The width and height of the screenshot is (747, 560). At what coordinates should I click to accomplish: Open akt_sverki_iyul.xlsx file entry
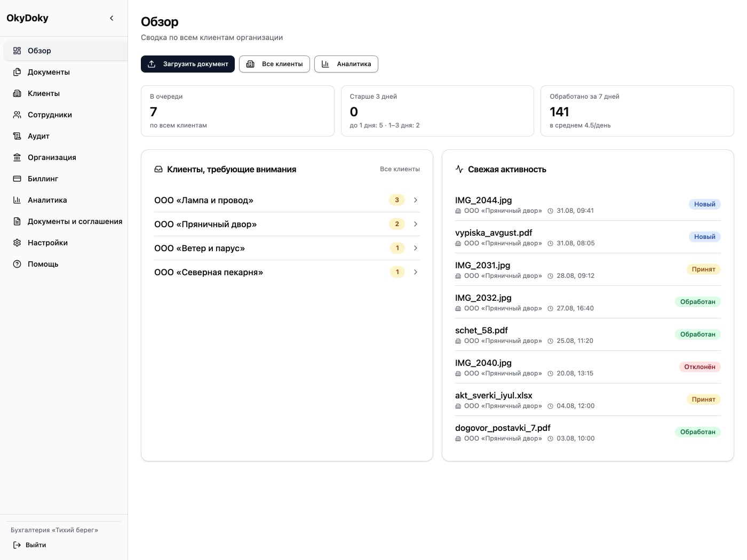[x=588, y=399]
